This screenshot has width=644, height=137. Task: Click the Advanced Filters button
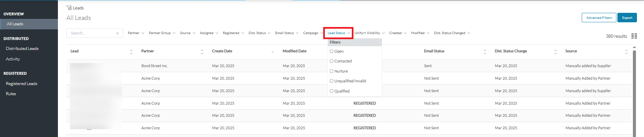(599, 18)
